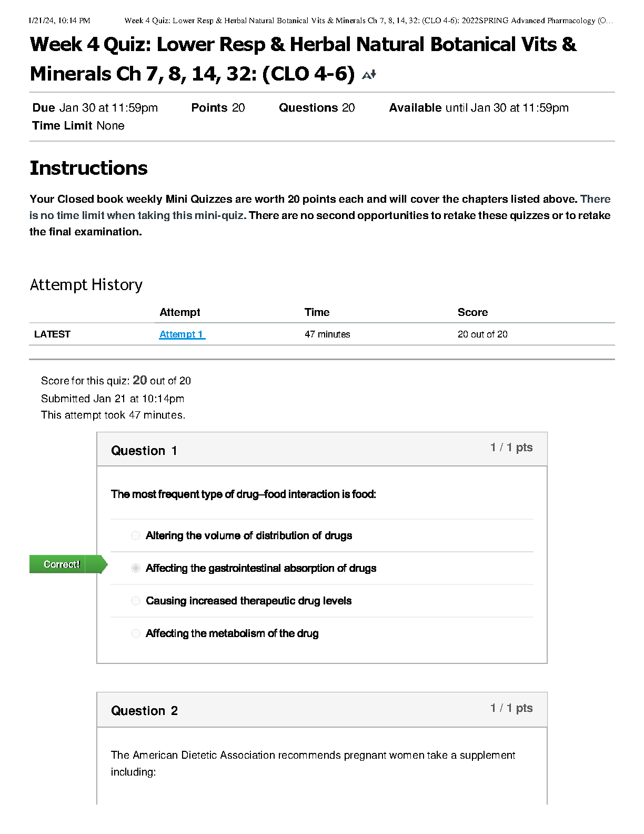This screenshot has height=834, width=644.
Task: Select "Altering the volume of distribution" radio option
Action: (136, 535)
